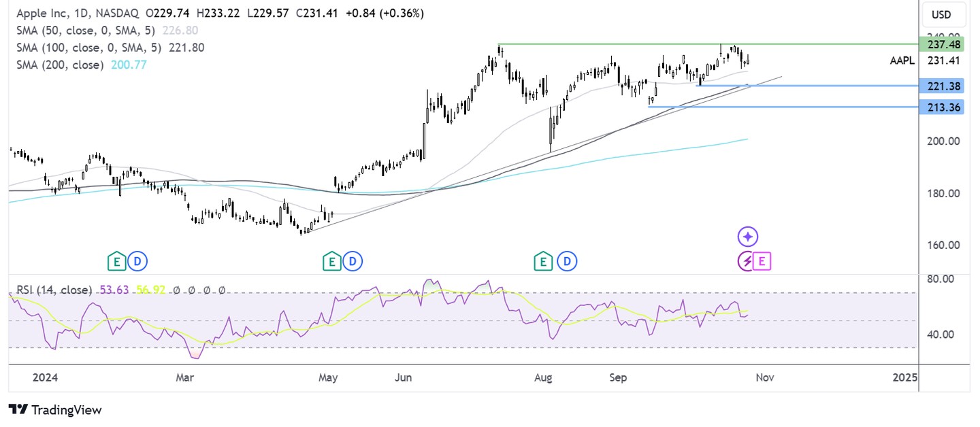Click the earliest green earnings E marker of 2024

[116, 260]
